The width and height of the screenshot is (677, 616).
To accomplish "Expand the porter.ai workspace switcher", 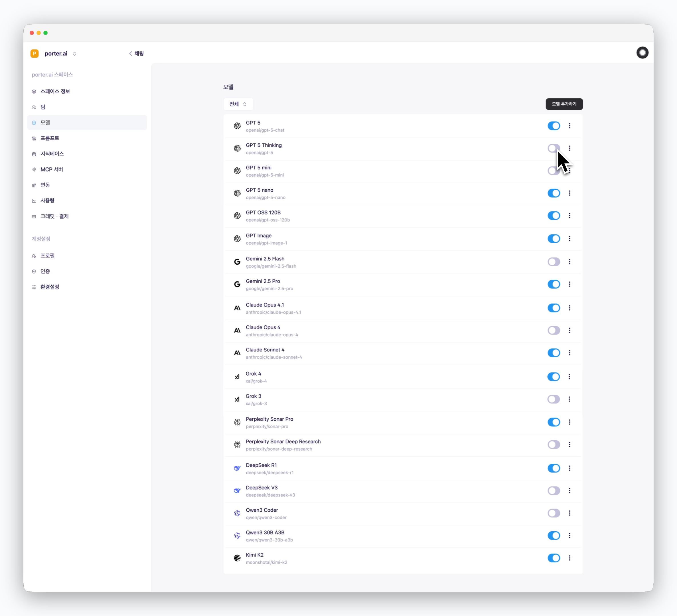I will 74,54.
